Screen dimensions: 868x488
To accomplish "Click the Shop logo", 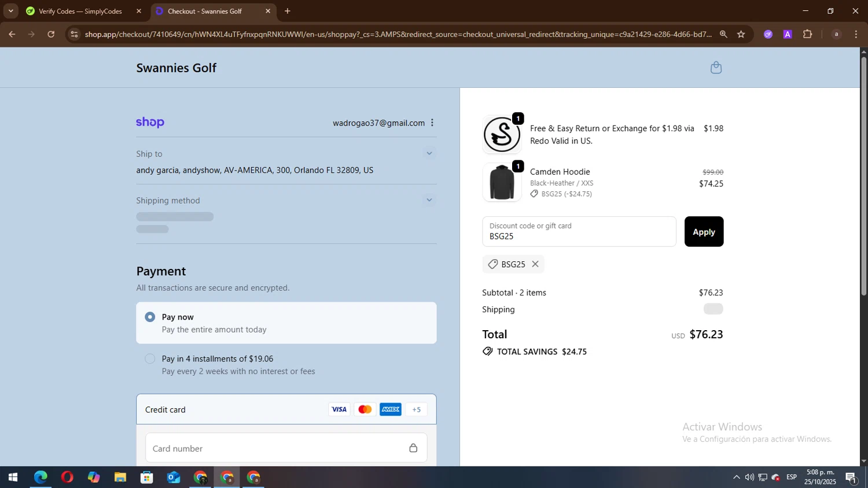I will 150,123.
